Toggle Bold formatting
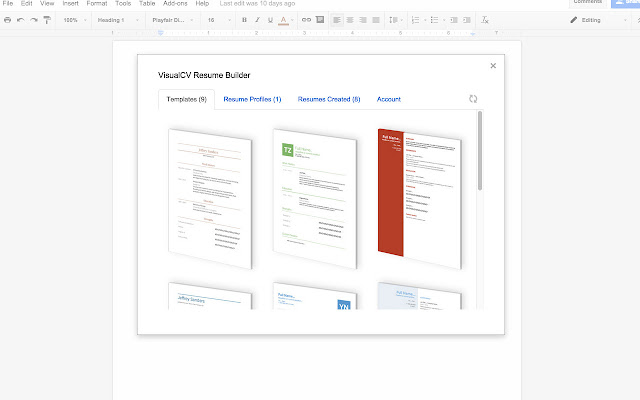Image resolution: width=640 pixels, height=400 pixels. point(244,20)
